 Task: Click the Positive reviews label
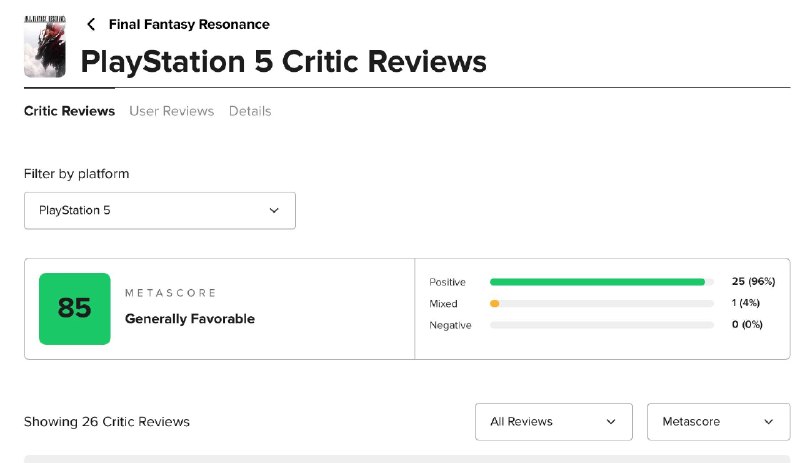point(447,282)
